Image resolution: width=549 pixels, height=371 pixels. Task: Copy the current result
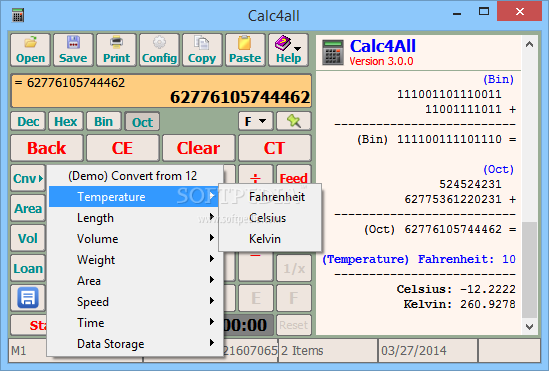(x=202, y=50)
